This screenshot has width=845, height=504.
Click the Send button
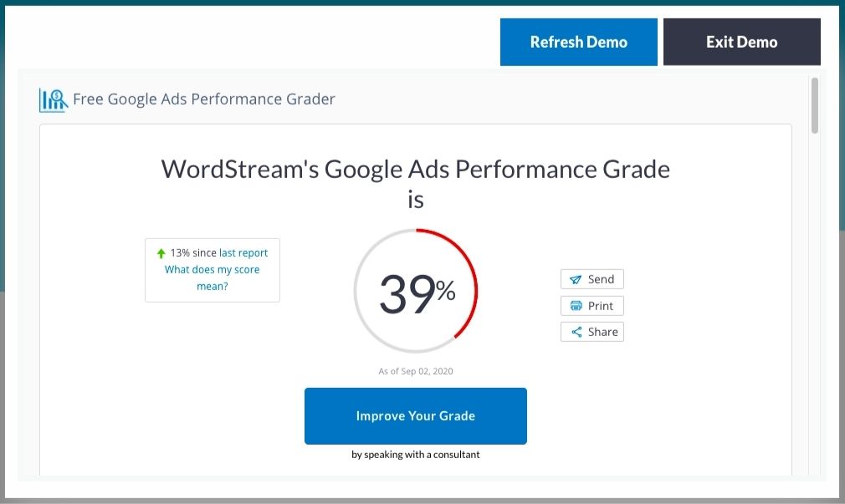pyautogui.click(x=592, y=278)
